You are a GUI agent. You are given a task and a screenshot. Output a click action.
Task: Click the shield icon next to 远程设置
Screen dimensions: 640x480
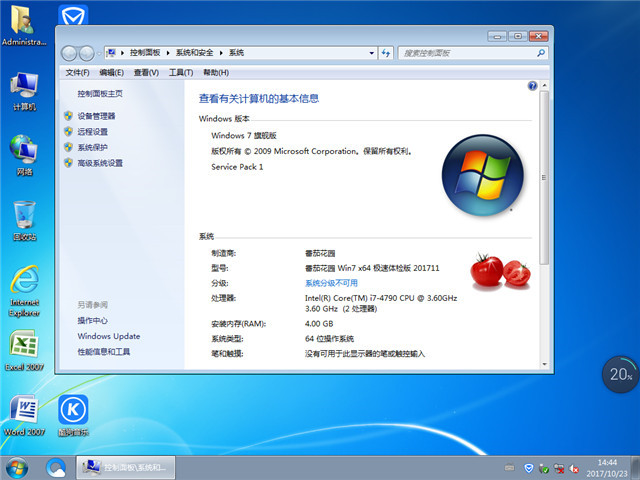coord(69,131)
